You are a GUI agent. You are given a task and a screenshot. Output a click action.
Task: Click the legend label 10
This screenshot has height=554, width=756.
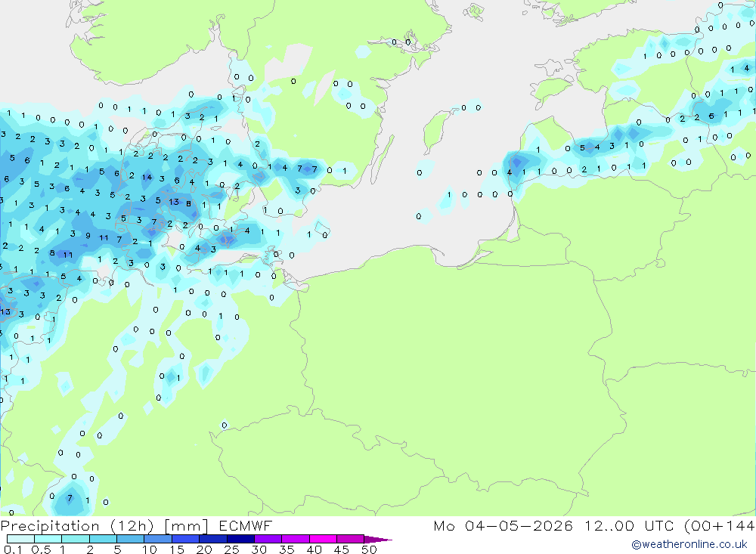click(x=150, y=549)
